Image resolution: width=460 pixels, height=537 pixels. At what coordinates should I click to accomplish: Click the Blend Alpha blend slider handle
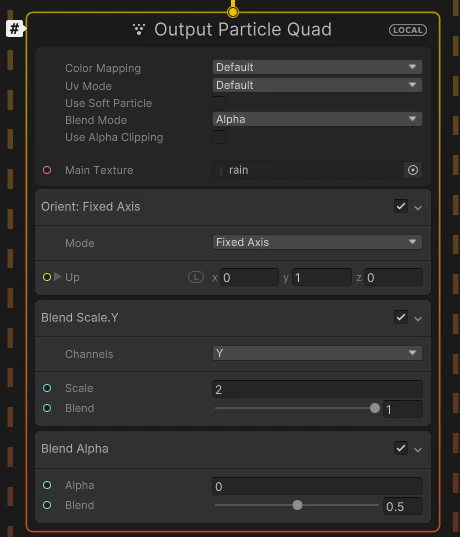tap(297, 505)
